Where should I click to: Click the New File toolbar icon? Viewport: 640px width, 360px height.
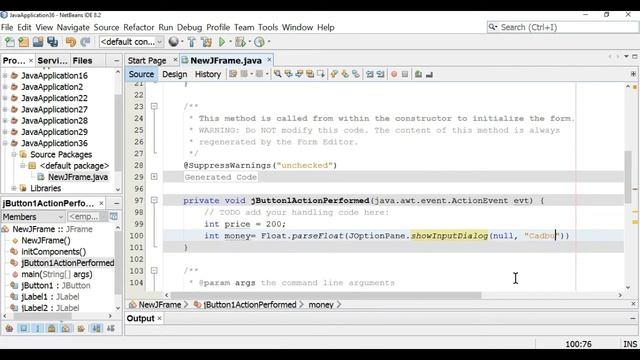click(x=9, y=42)
